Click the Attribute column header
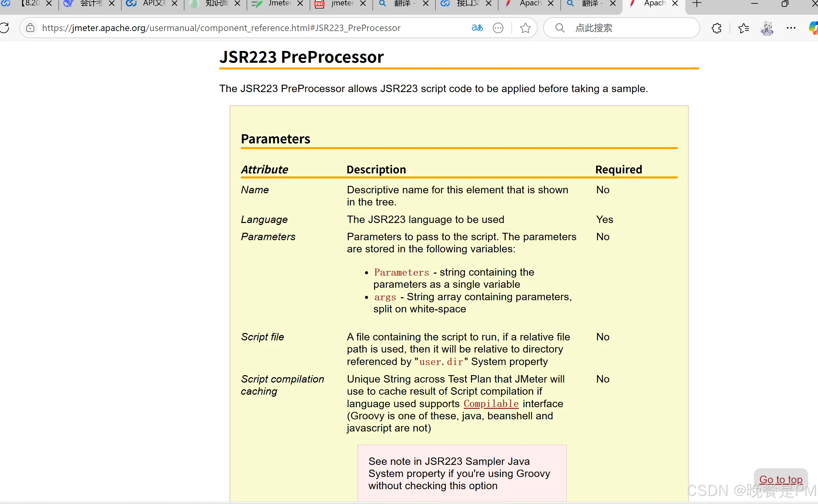Image resolution: width=818 pixels, height=504 pixels. pyautogui.click(x=264, y=169)
